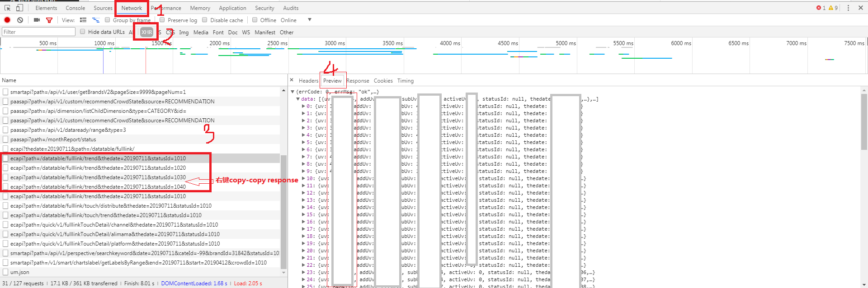View the raw Response tab
This screenshot has width=868, height=288.
click(358, 81)
